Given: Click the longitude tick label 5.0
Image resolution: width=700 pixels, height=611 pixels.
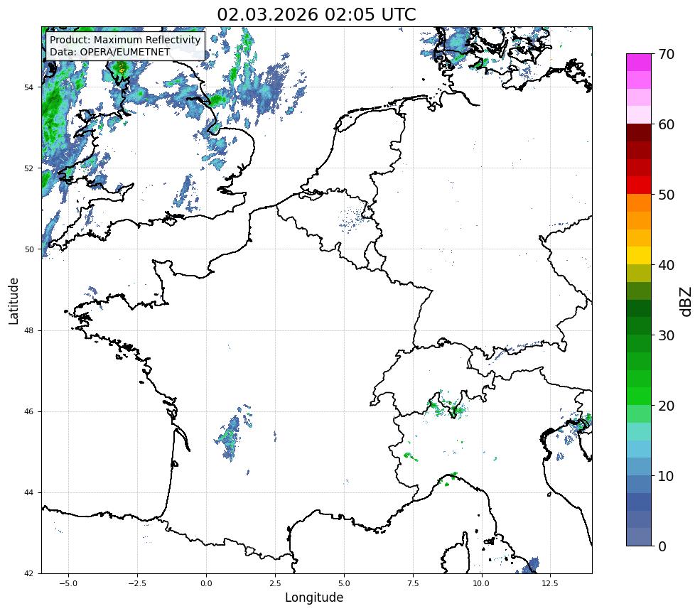Looking at the screenshot, I should pyautogui.click(x=344, y=583).
